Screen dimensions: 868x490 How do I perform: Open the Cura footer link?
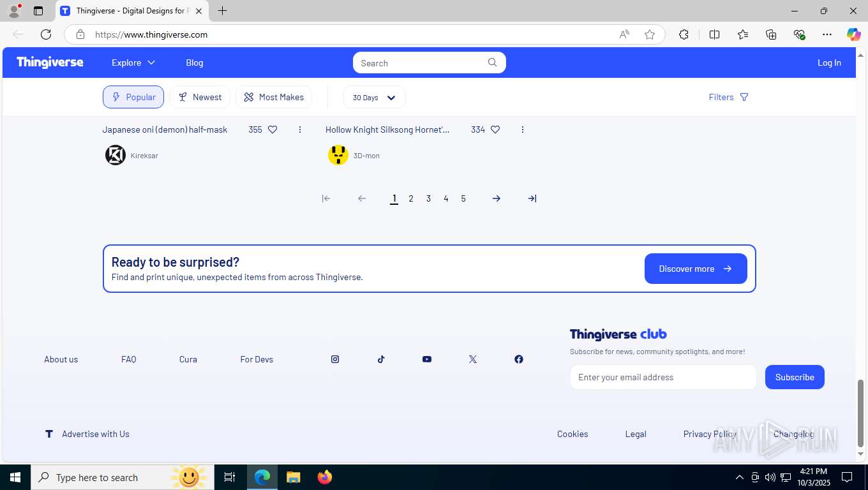pos(188,359)
